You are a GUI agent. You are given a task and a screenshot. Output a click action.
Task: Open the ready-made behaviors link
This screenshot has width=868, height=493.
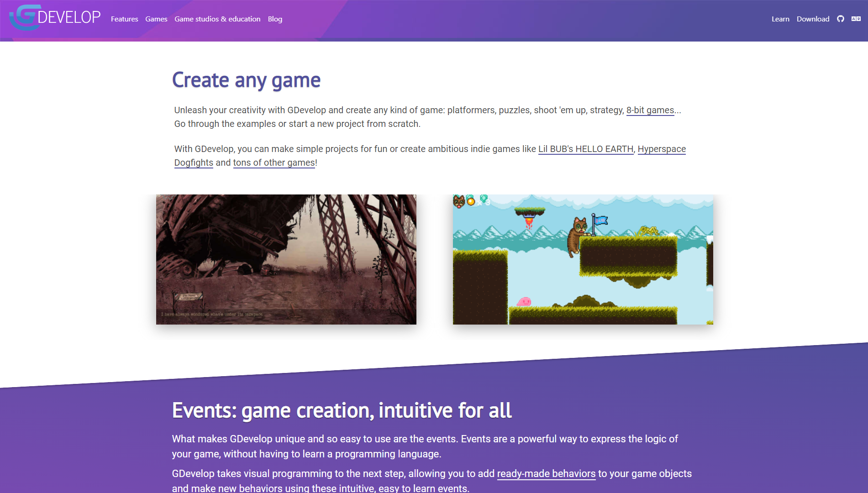pos(546,473)
